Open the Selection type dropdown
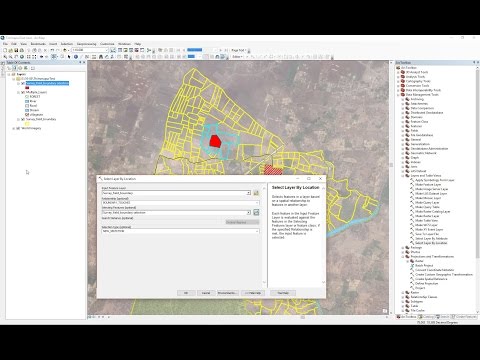Image resolution: width=480 pixels, height=360 pixels. (257, 231)
